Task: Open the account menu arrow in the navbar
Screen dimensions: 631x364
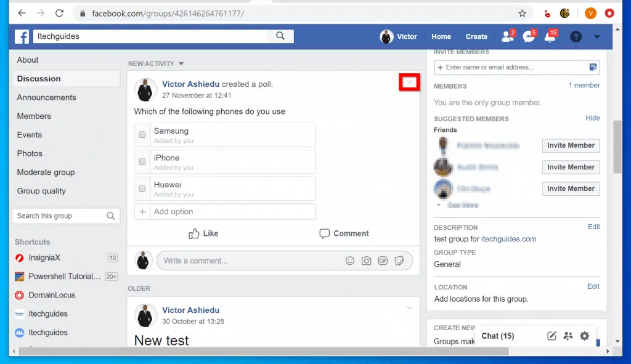Action: 596,36
